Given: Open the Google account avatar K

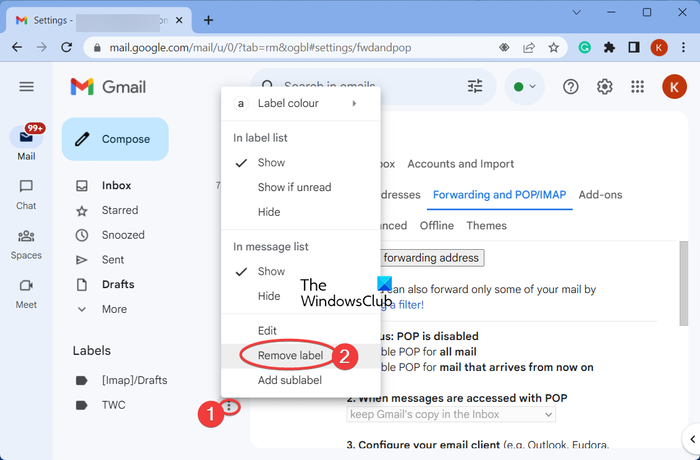Looking at the screenshot, I should pyautogui.click(x=674, y=87).
